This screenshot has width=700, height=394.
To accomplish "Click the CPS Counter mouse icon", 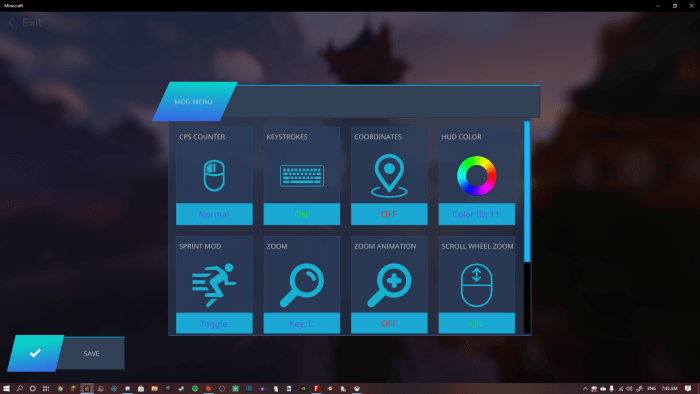I will pyautogui.click(x=214, y=175).
